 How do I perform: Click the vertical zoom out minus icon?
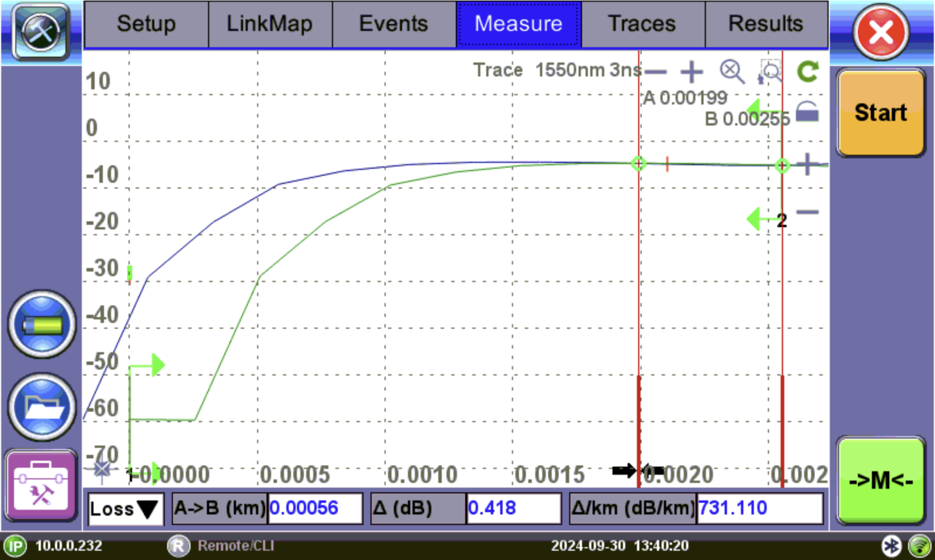(808, 212)
